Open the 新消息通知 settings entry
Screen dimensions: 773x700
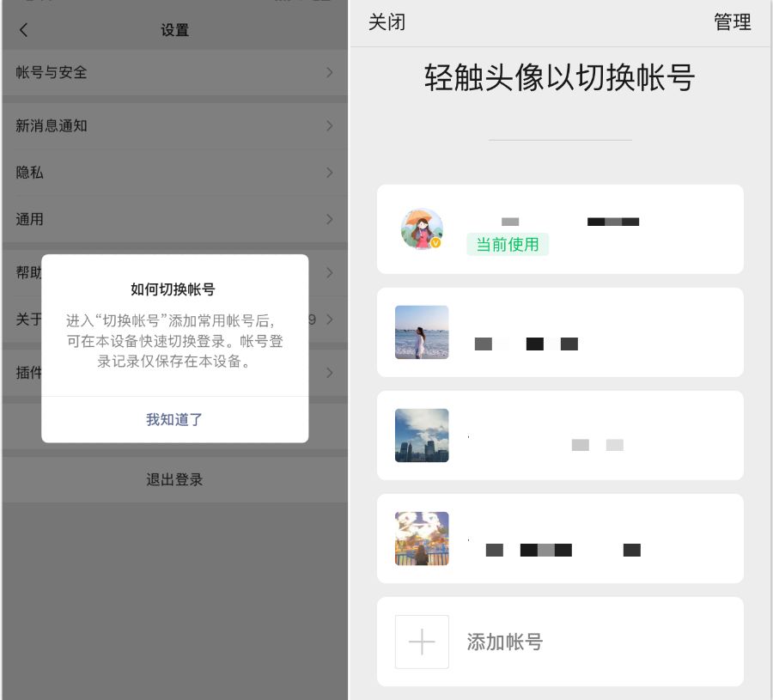(x=174, y=125)
